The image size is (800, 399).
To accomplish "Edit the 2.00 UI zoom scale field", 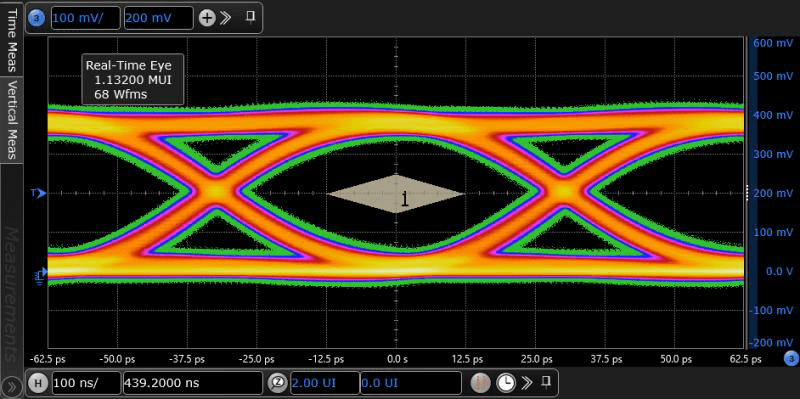I will pyautogui.click(x=324, y=383).
